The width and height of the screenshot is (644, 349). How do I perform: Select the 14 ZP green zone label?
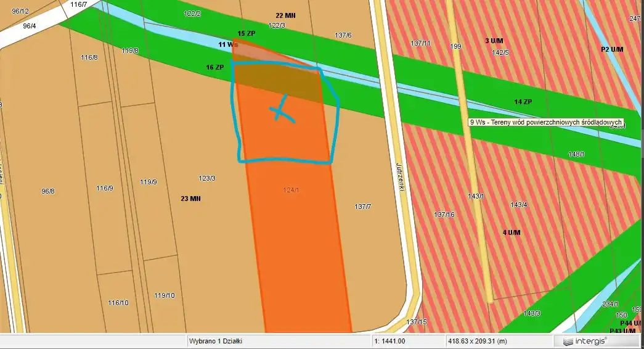point(523,101)
